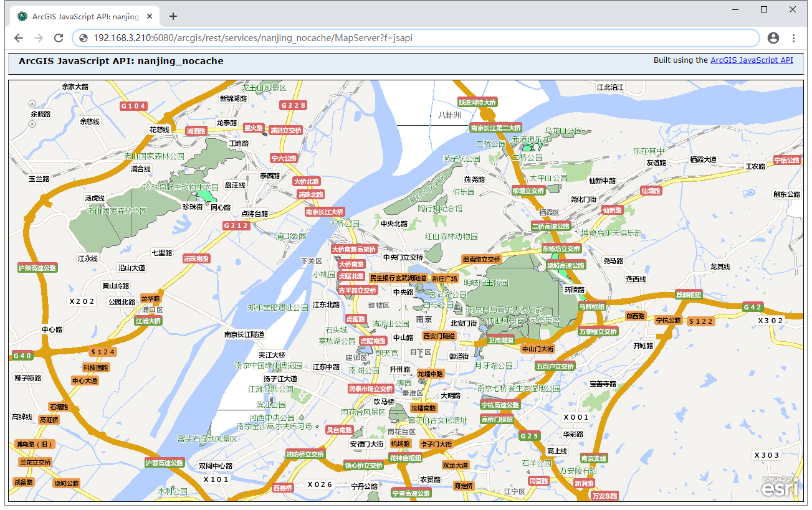Close the ArcGIS JavaScript API tab

tap(149, 17)
